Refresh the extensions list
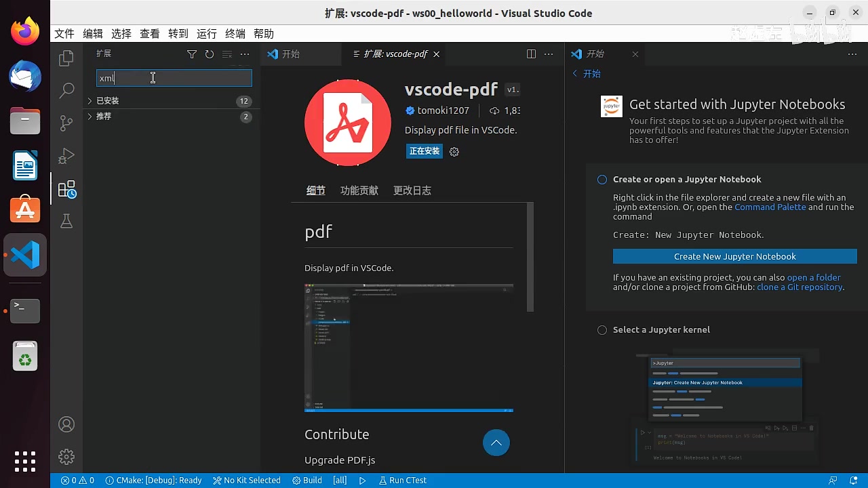 (209, 54)
